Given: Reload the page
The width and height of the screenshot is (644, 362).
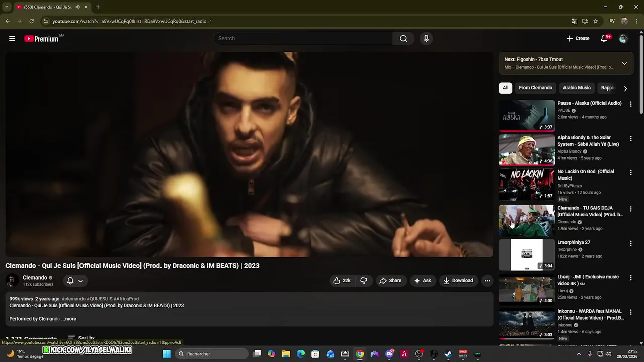Looking at the screenshot, I should coord(31,21).
